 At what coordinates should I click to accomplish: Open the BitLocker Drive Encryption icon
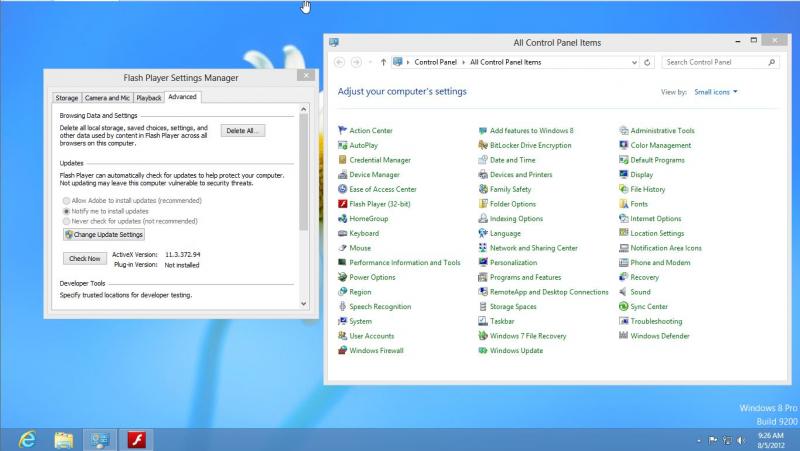483,145
